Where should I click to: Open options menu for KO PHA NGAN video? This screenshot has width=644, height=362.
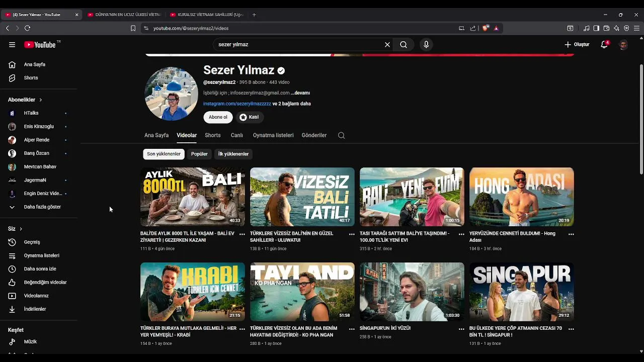point(352,329)
